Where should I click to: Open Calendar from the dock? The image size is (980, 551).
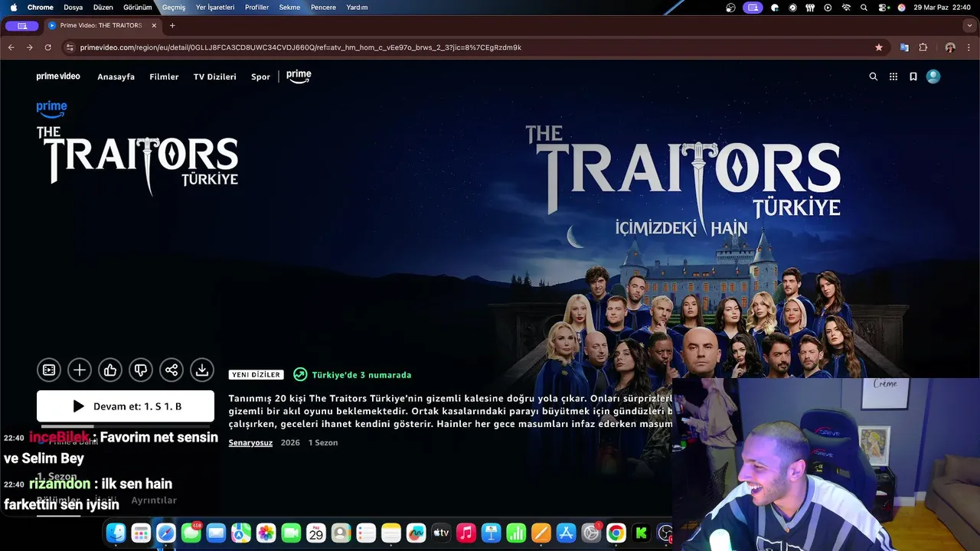tap(316, 533)
